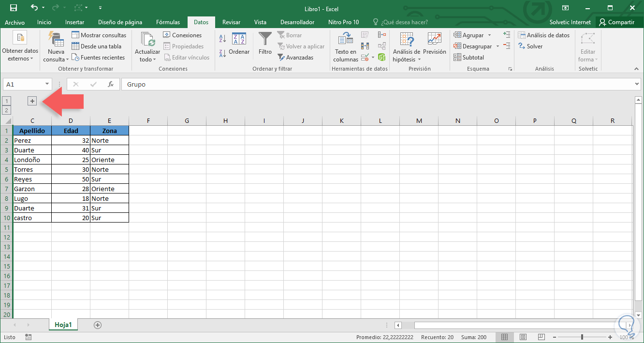Open the Nueva consulta menu
This screenshot has width=644, height=343.
pyautogui.click(x=56, y=47)
